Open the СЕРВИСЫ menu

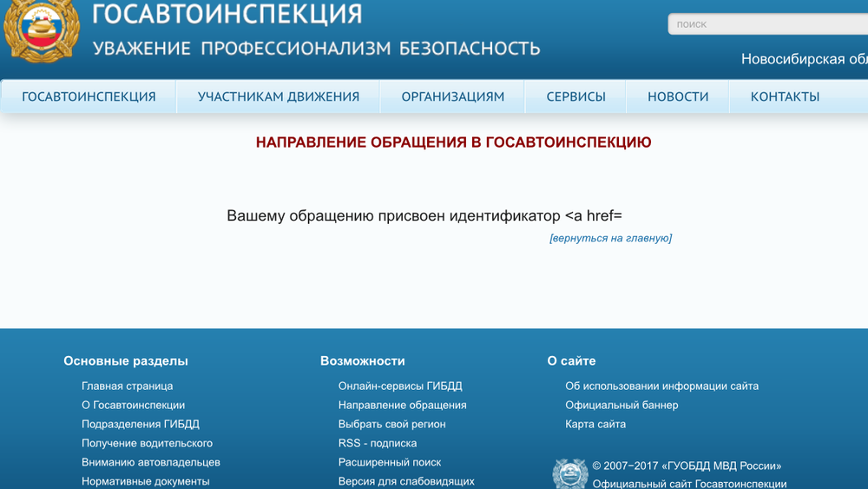point(575,97)
